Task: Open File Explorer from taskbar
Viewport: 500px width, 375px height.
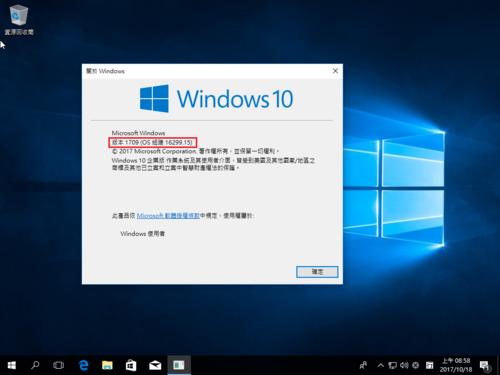Action: point(107,365)
